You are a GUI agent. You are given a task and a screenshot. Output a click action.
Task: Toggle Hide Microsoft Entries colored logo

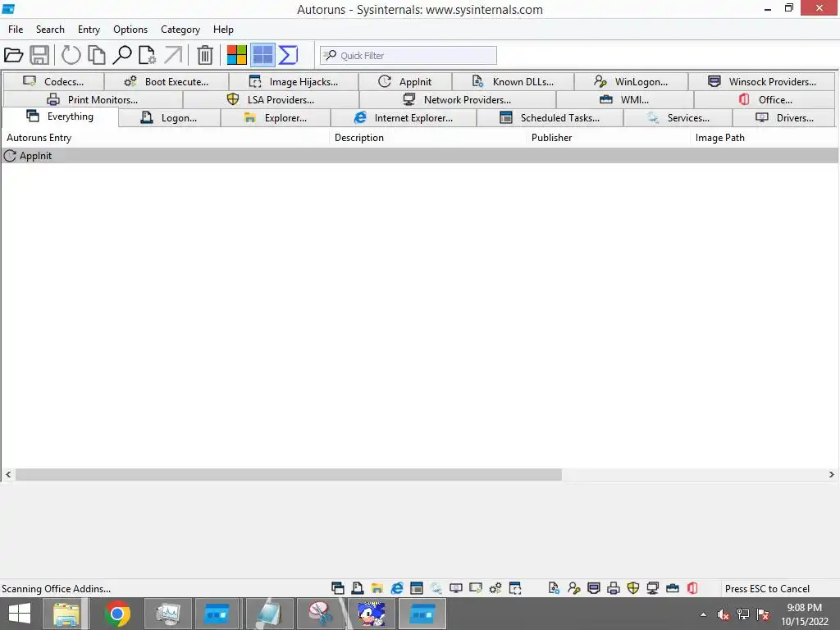[237, 55]
